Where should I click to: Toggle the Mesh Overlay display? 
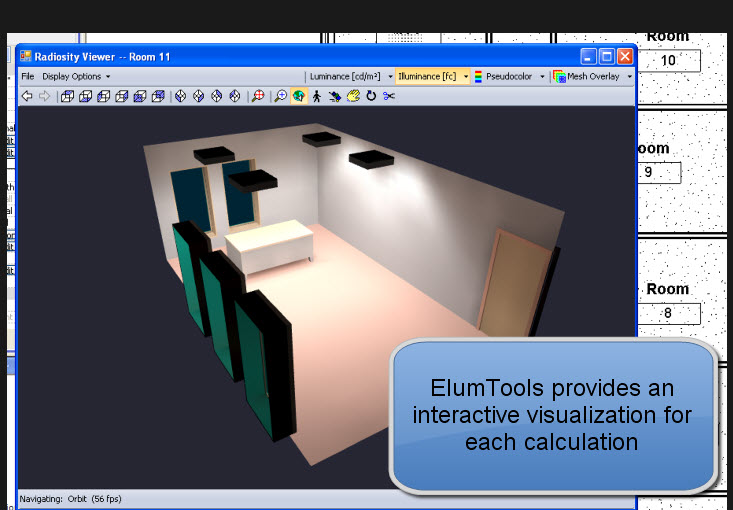593,76
